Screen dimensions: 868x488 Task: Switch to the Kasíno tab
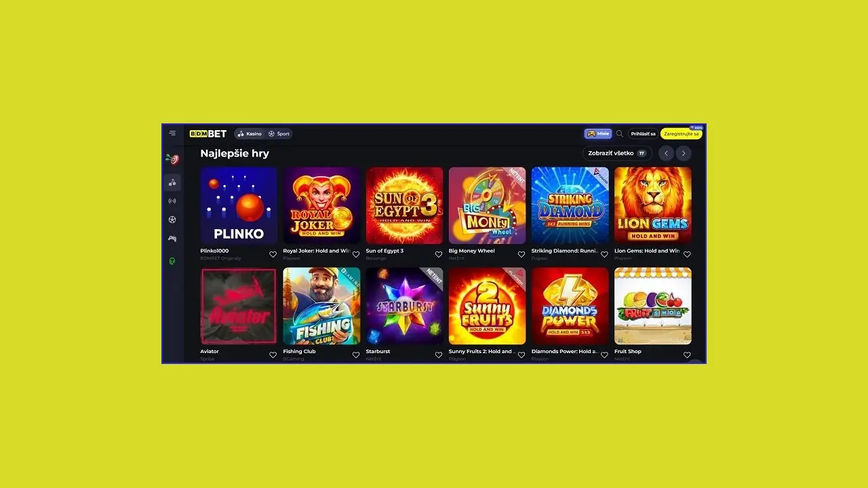[250, 134]
